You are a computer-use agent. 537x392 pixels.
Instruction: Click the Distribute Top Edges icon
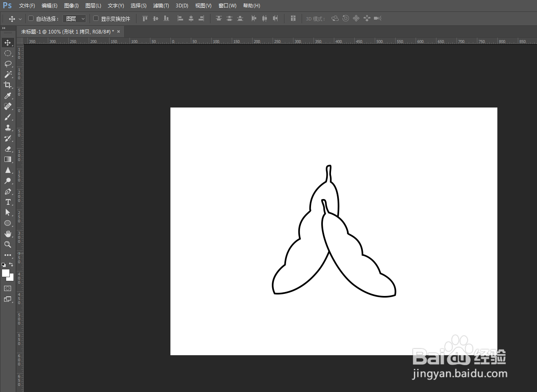click(x=219, y=18)
